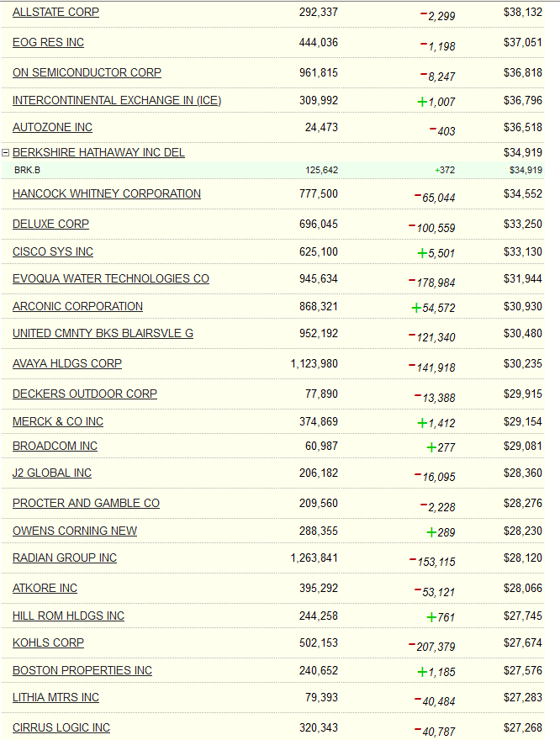
Task: Select BRK.B share count 125,642
Action: click(322, 171)
